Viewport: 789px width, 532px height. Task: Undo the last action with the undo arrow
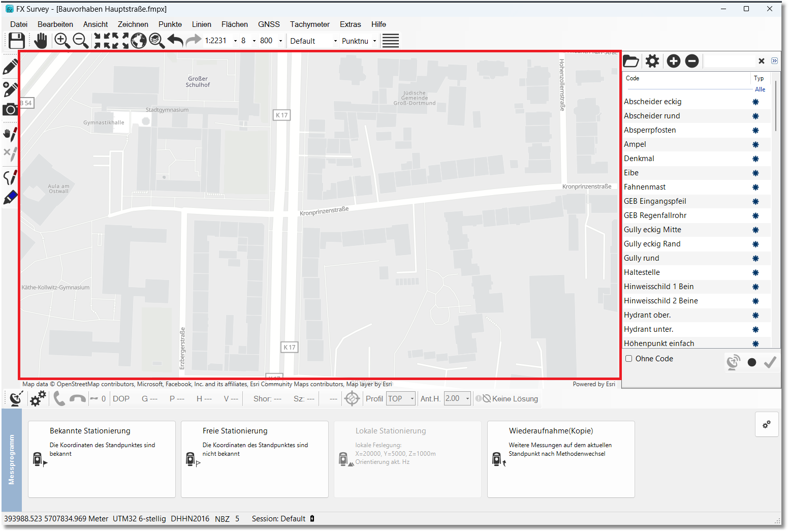[x=175, y=41]
